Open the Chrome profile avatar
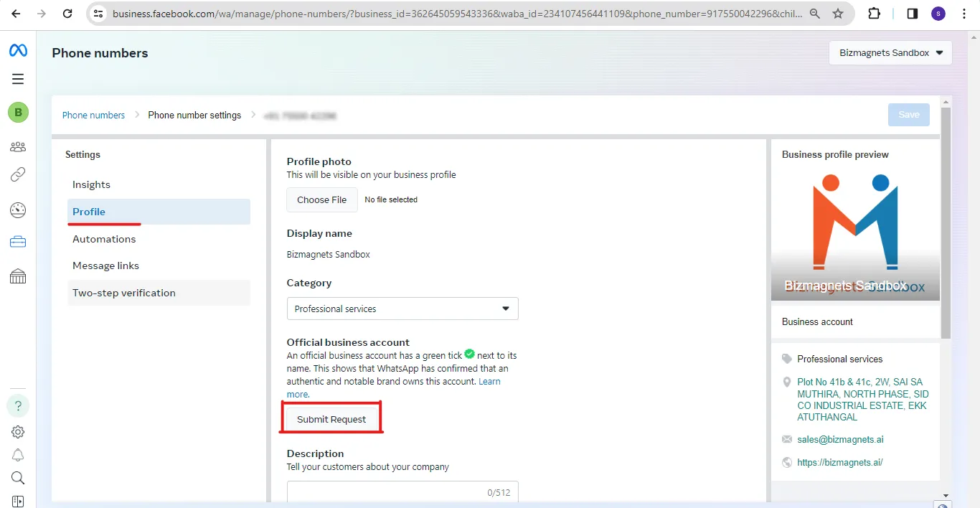 click(x=938, y=14)
